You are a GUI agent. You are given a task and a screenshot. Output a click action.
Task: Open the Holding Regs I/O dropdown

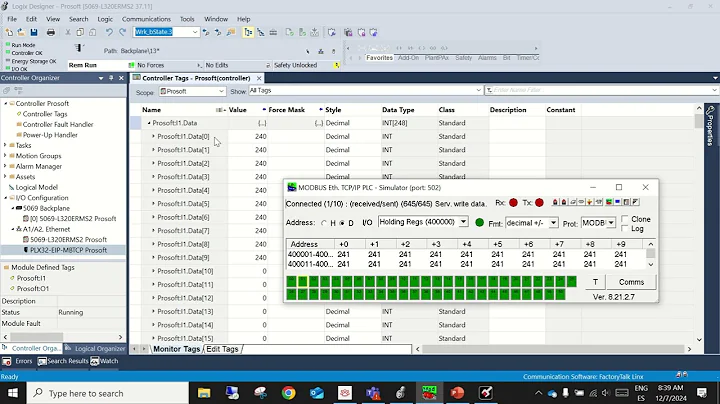(x=463, y=222)
